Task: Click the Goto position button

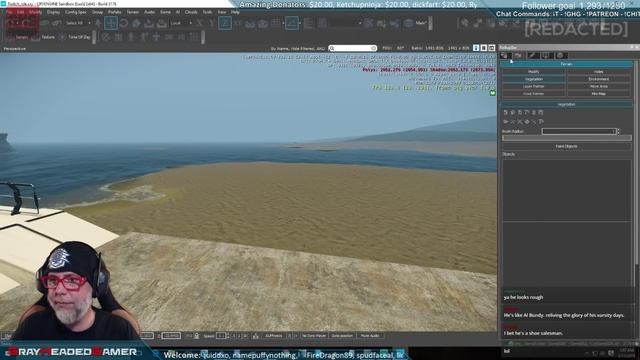Action: coord(342,336)
